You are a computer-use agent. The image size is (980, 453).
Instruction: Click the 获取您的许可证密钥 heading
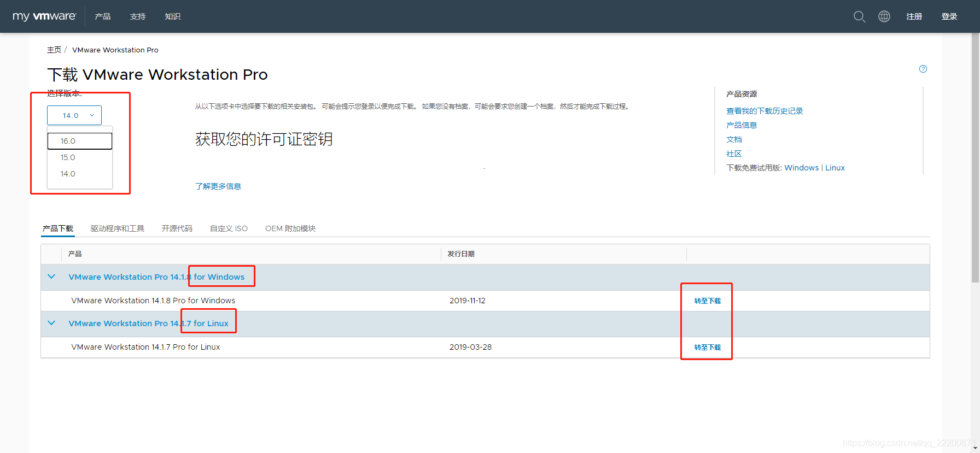pyautogui.click(x=264, y=139)
